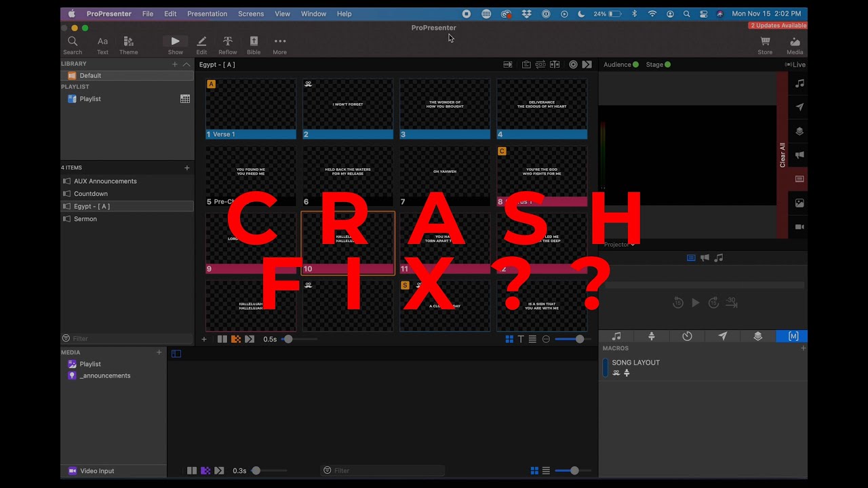The image size is (868, 488).
Task: Switch slides to table list view
Action: pos(532,339)
